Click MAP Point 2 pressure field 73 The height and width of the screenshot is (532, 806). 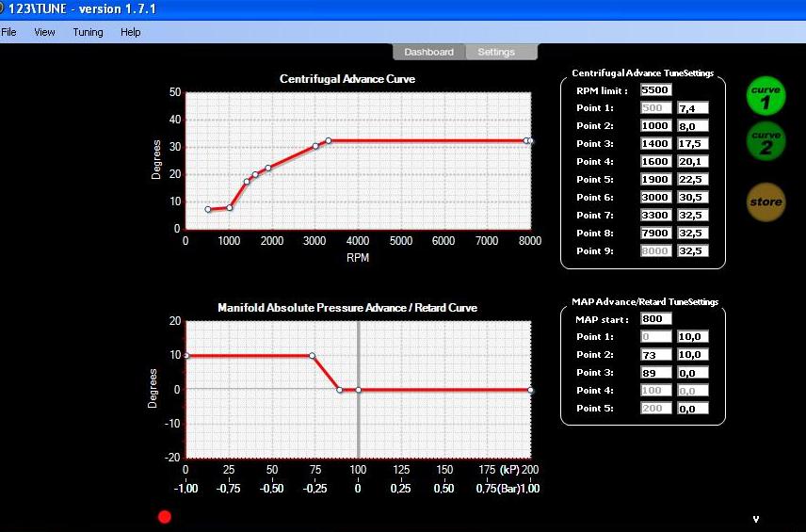655,354
